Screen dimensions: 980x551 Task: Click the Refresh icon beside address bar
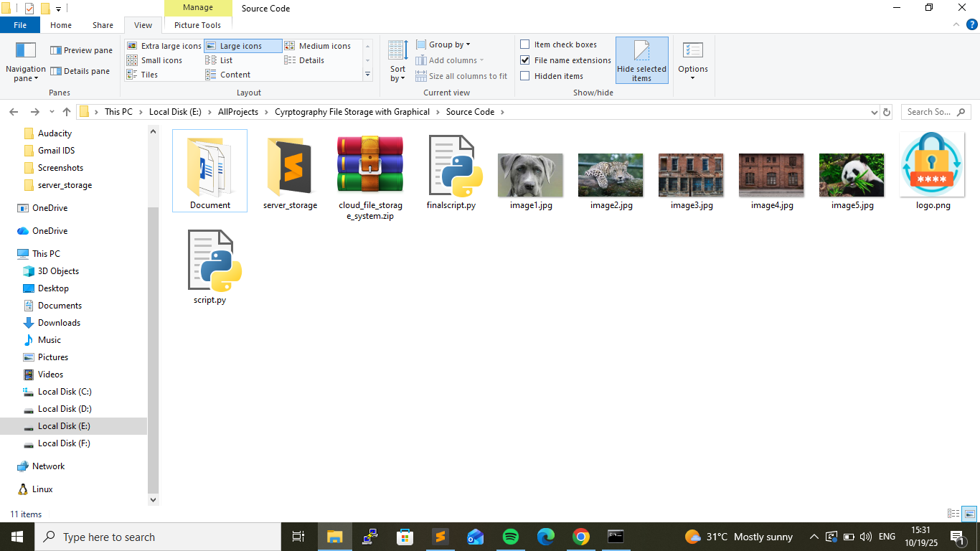(887, 112)
